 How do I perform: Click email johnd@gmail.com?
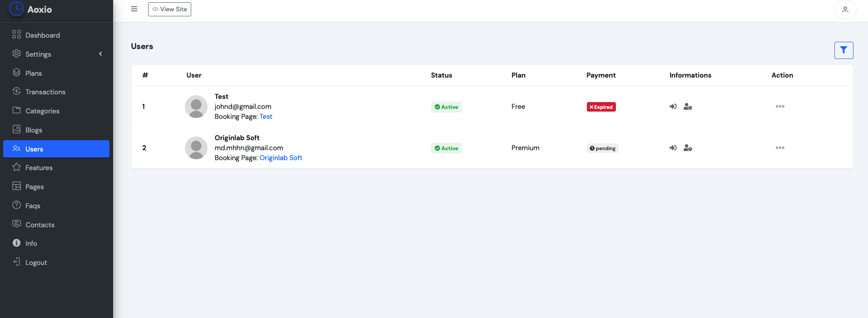[x=243, y=107]
